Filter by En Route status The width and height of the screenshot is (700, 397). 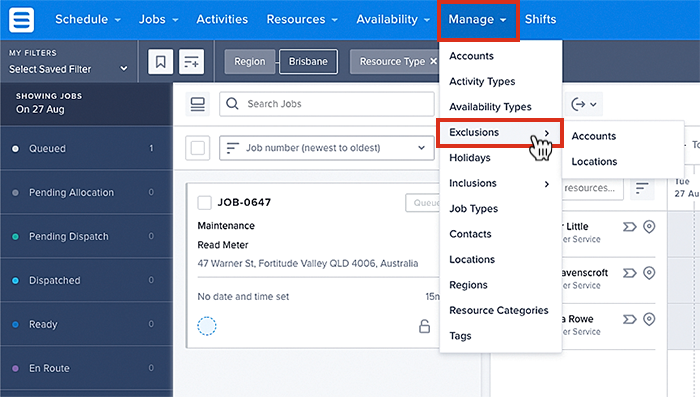[86, 368]
